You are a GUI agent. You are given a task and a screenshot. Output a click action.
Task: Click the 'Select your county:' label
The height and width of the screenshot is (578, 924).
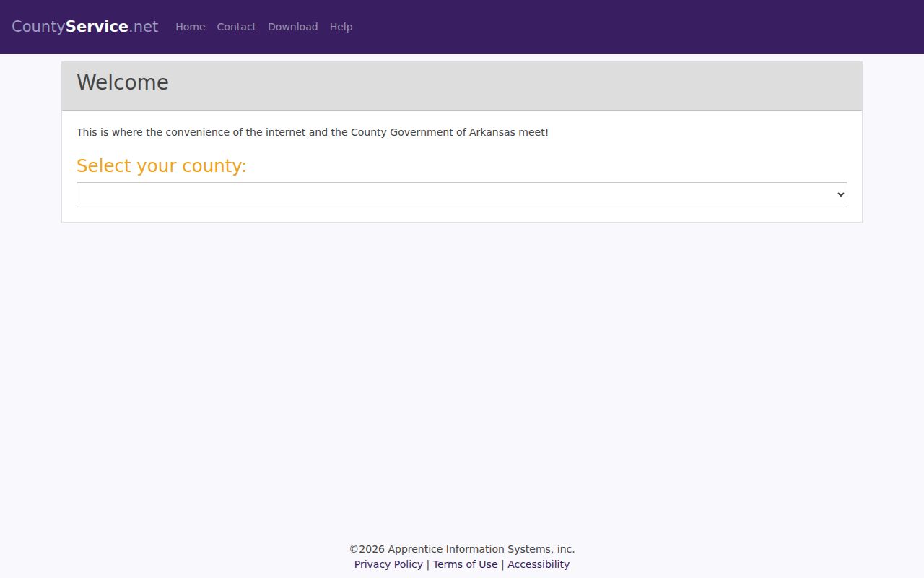coord(162,166)
